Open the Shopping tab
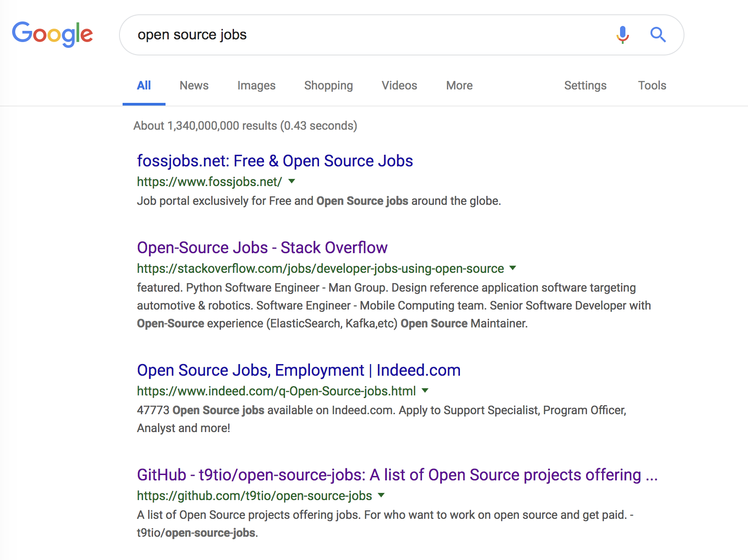The width and height of the screenshot is (748, 560). (x=328, y=85)
